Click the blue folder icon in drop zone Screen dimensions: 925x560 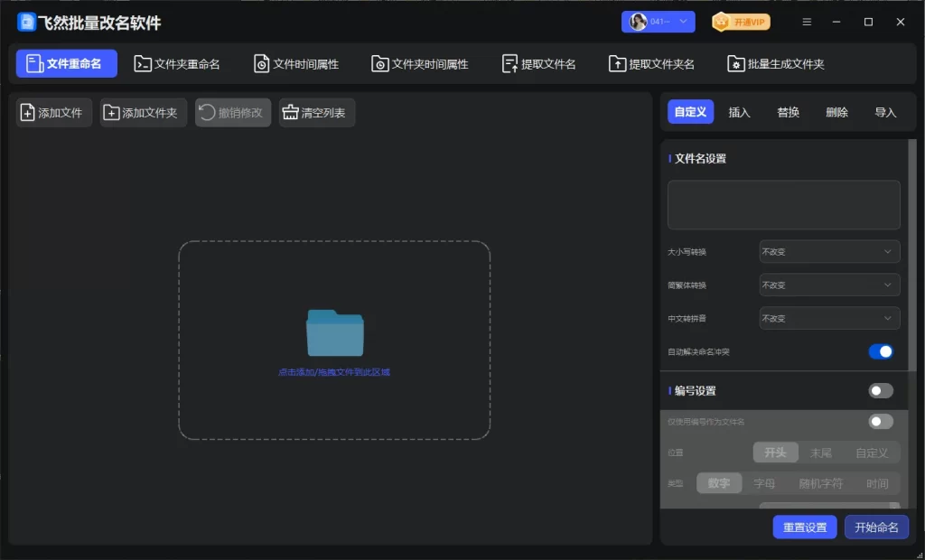(334, 332)
